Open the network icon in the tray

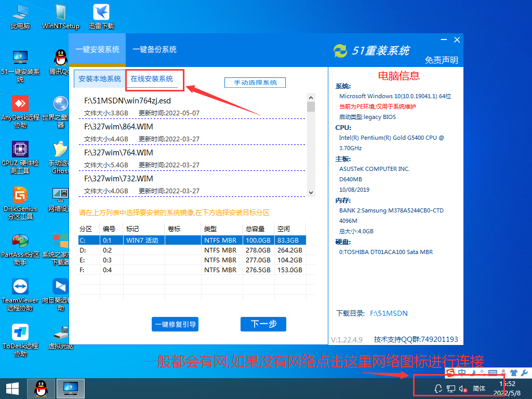coord(450,388)
